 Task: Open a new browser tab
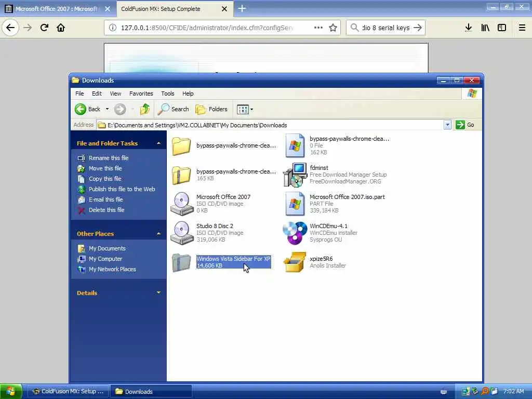pos(242,8)
